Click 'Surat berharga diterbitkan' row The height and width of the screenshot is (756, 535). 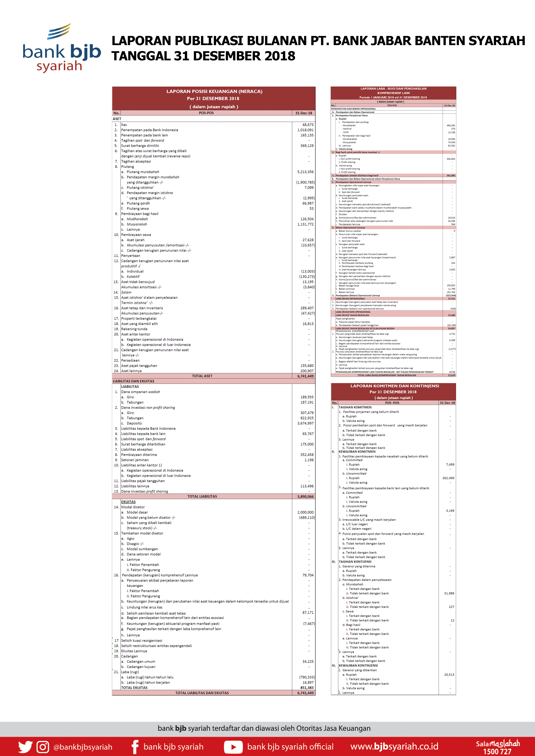(x=214, y=444)
